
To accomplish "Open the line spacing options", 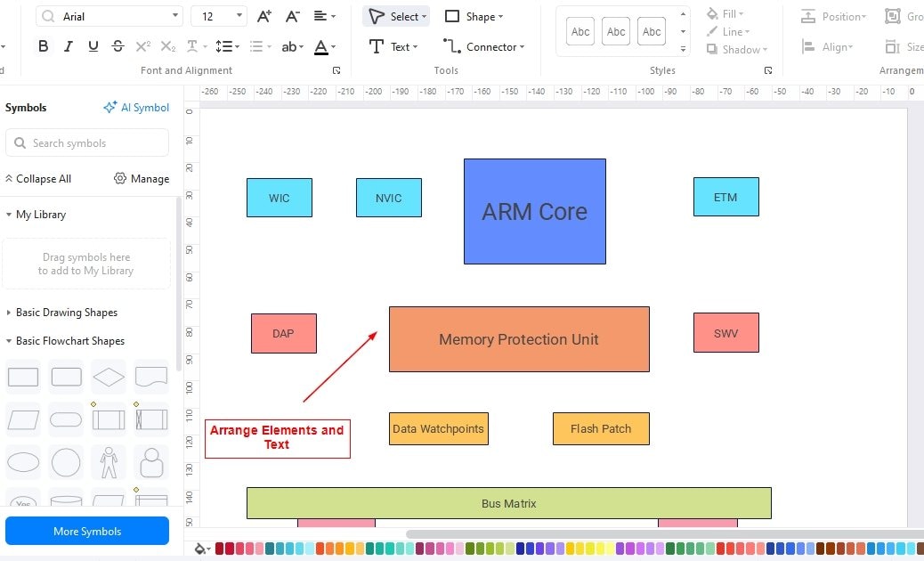I will coord(227,46).
